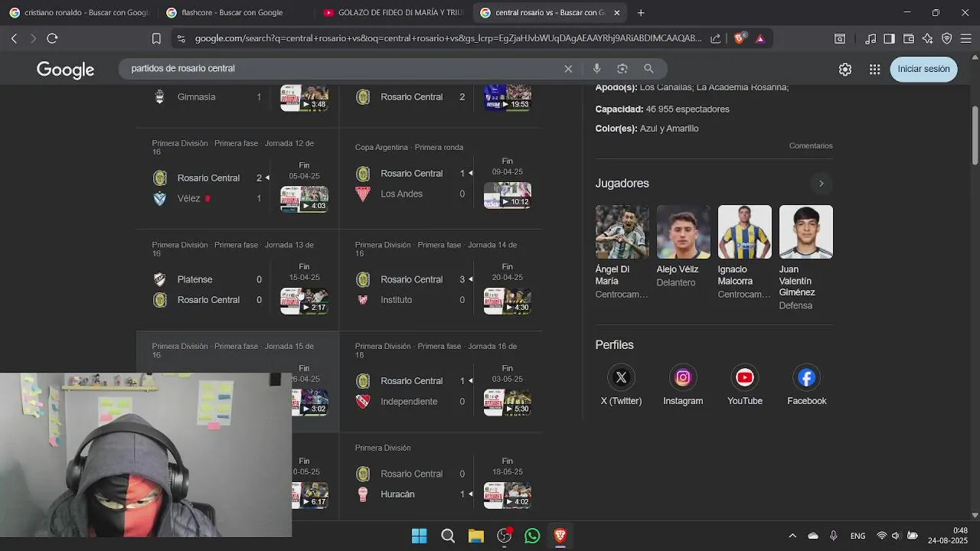This screenshot has width=980, height=551.
Task: Start voice search with microphone icon
Action: (596, 69)
